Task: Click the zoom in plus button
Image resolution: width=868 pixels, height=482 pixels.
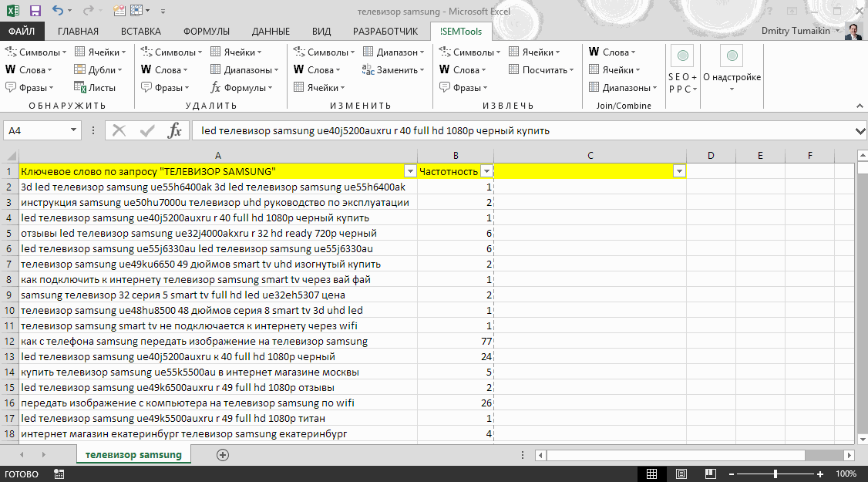Action: click(820, 474)
